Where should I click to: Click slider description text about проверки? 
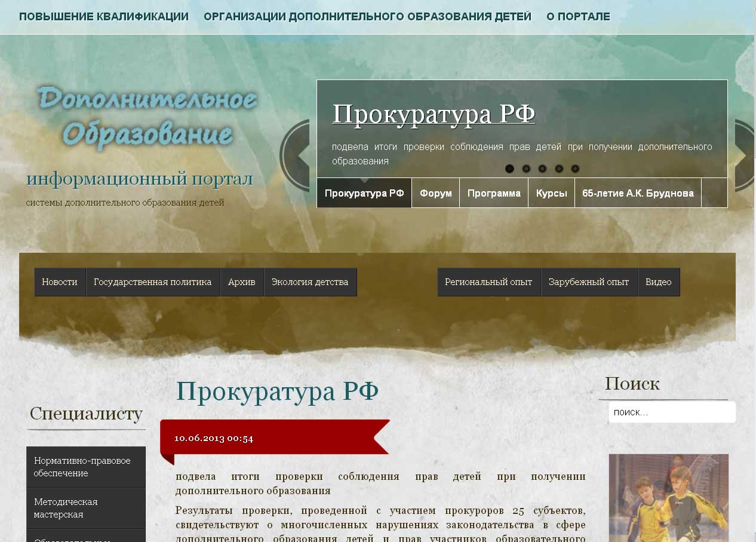click(522, 154)
